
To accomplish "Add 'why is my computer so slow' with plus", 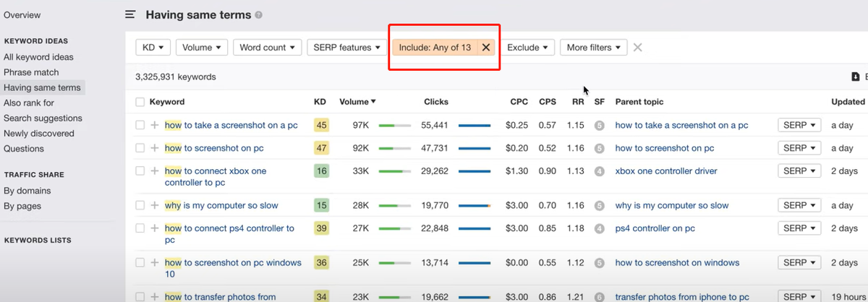I will [155, 205].
